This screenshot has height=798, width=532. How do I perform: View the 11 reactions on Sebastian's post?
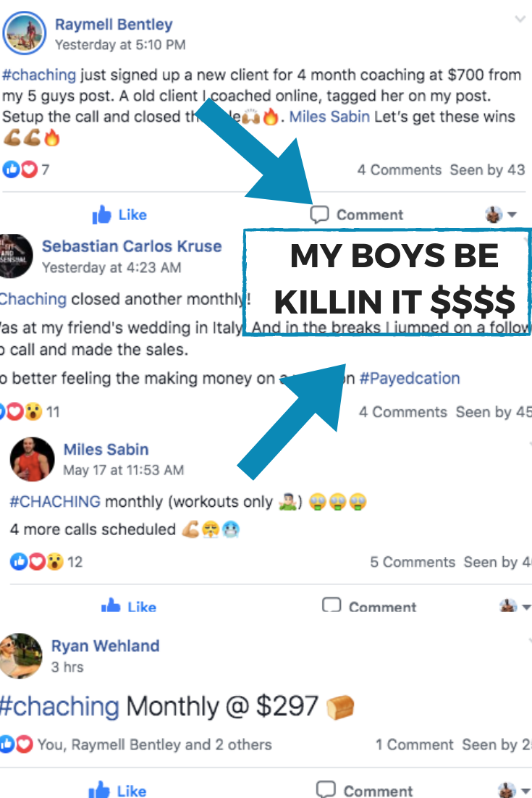click(30, 412)
